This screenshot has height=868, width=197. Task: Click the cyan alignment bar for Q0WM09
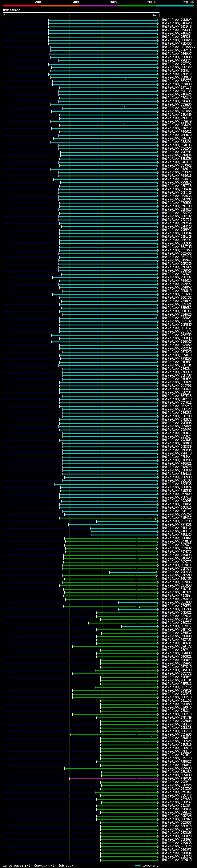(103, 20)
